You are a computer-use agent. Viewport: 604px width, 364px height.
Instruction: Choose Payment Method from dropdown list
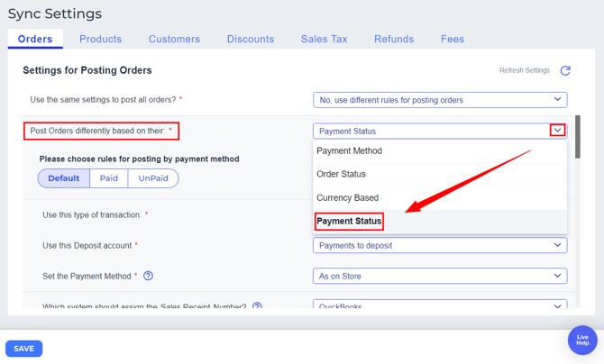(x=350, y=151)
